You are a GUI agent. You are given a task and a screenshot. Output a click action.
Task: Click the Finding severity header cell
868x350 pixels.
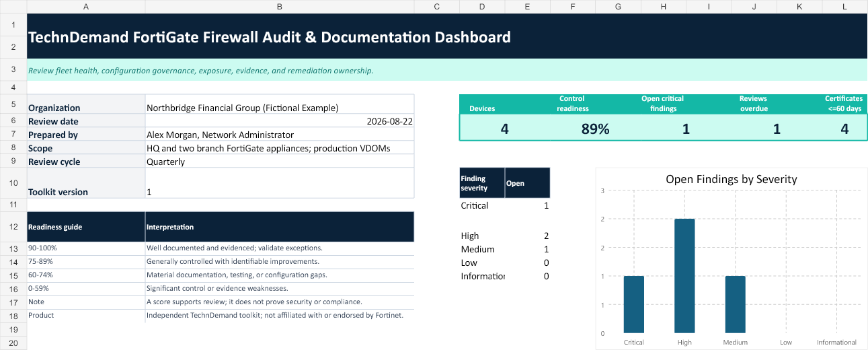coord(482,182)
